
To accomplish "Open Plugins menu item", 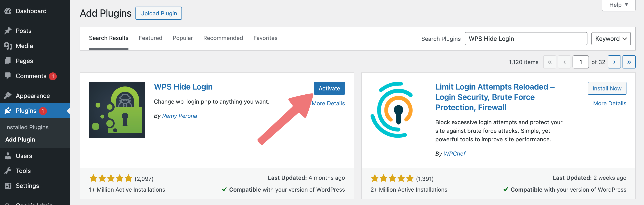I will tap(35, 111).
